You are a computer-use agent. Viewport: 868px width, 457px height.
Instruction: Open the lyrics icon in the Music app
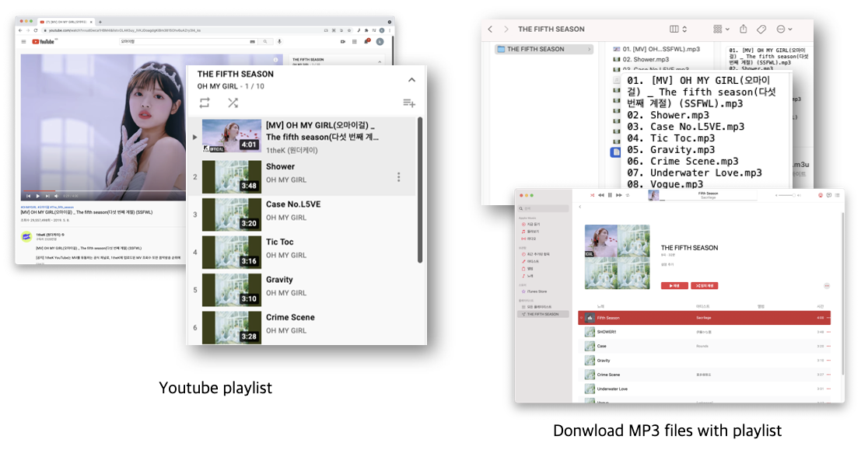[x=828, y=195]
